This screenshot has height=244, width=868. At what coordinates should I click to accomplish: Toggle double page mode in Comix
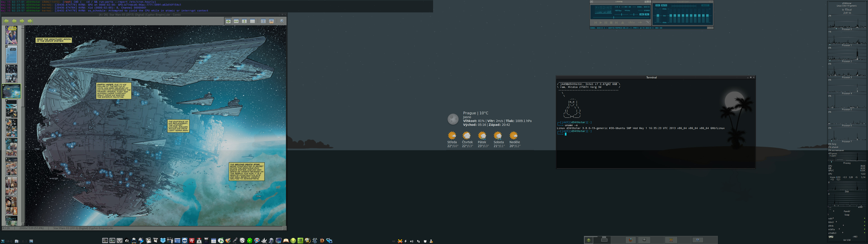(x=263, y=21)
